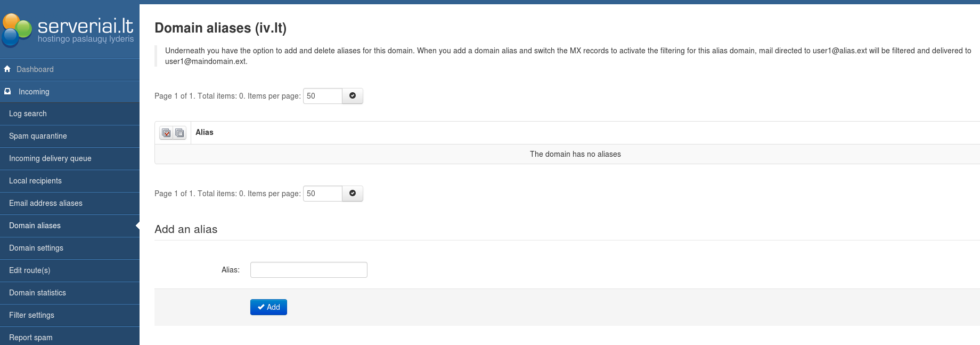Open Log search in sidebar
Image resolution: width=980 pixels, height=345 pixels.
tap(28, 114)
